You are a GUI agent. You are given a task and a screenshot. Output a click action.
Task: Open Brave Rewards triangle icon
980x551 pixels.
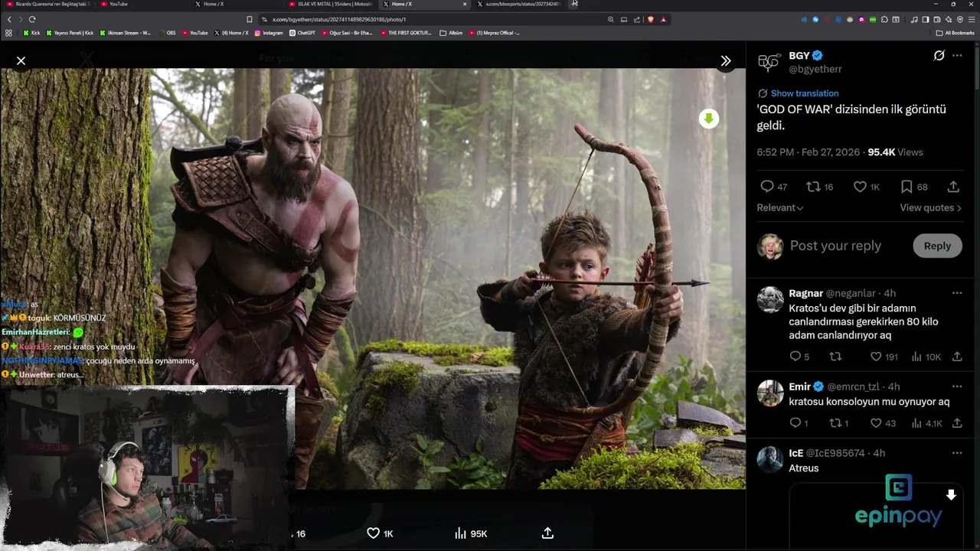663,19
